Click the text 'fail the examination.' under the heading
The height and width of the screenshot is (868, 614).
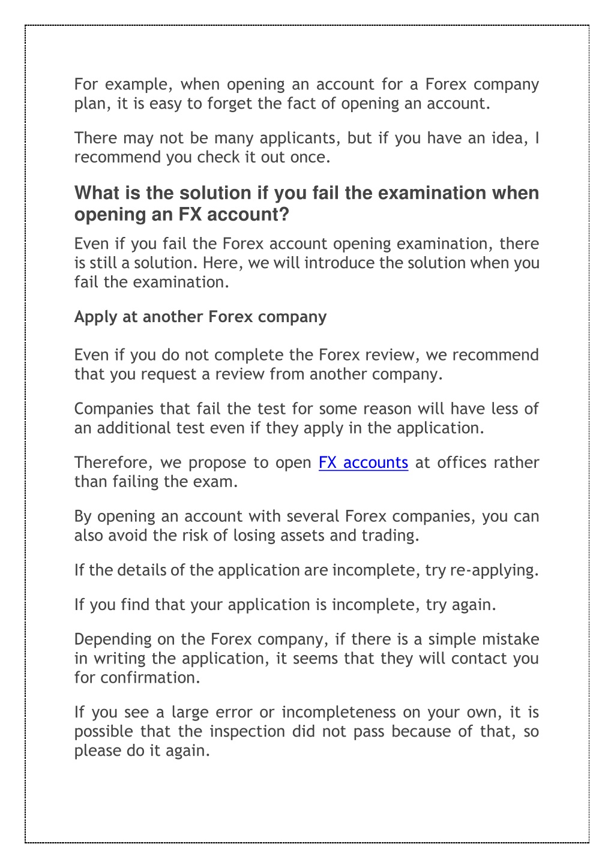152,282
